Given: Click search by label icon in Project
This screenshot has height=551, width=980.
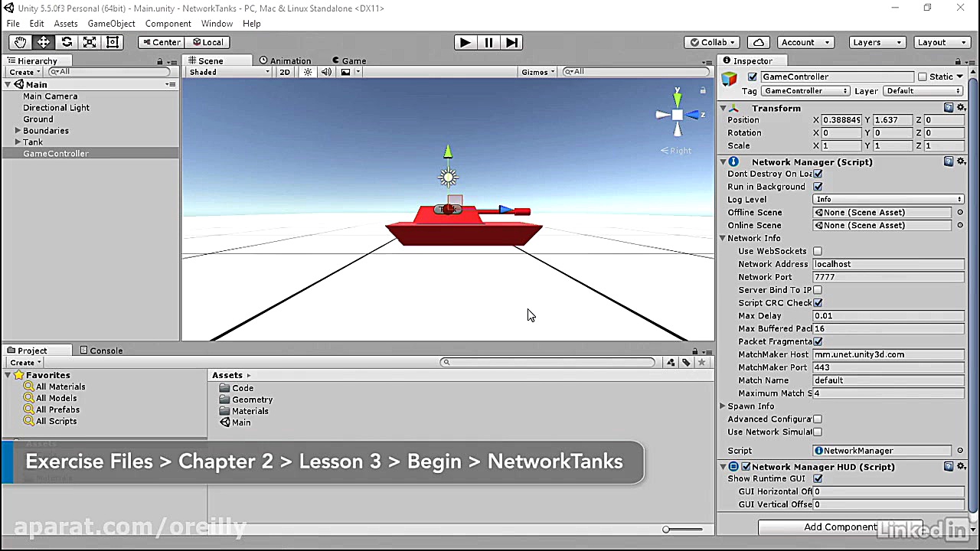Looking at the screenshot, I should click(686, 362).
